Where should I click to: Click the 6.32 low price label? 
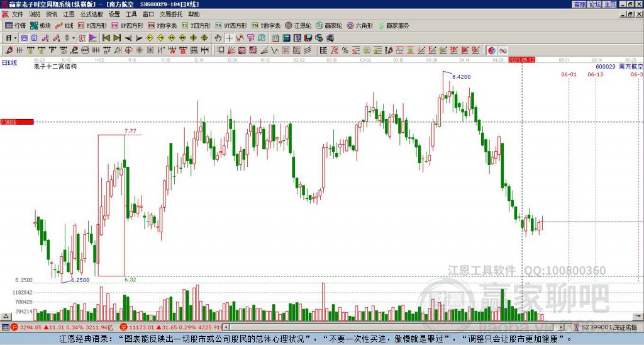tap(130, 280)
